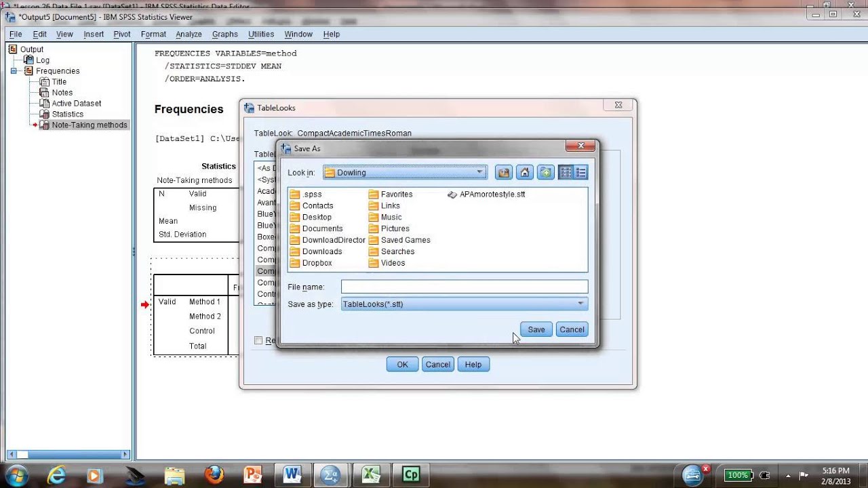Select Output in the outline tree

tap(26, 49)
